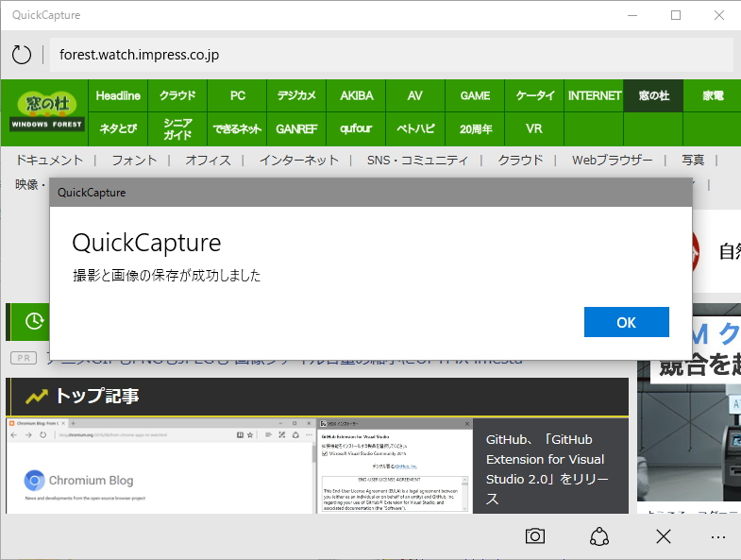The image size is (741, 560).
Task: Open the VR tab
Action: point(534,128)
